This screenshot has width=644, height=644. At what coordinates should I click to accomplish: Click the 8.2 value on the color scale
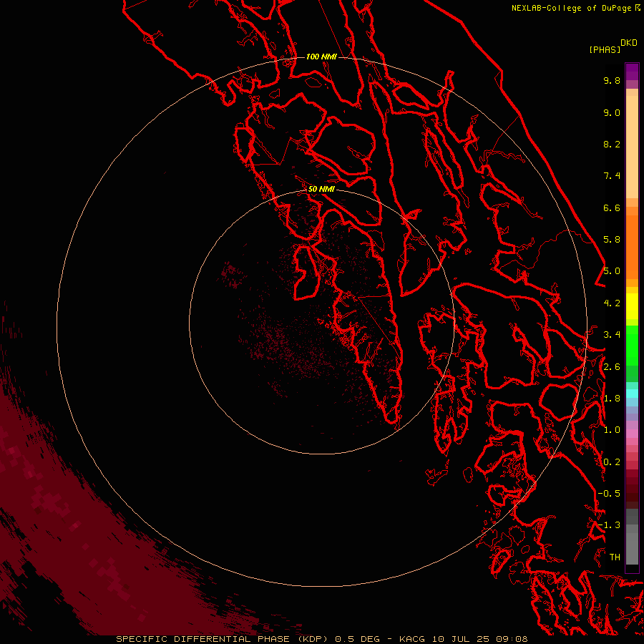point(612,144)
